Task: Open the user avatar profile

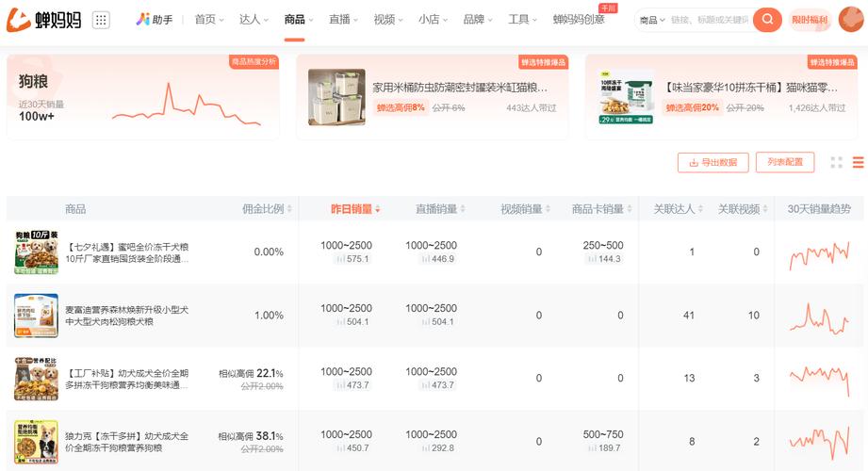Action: point(850,19)
